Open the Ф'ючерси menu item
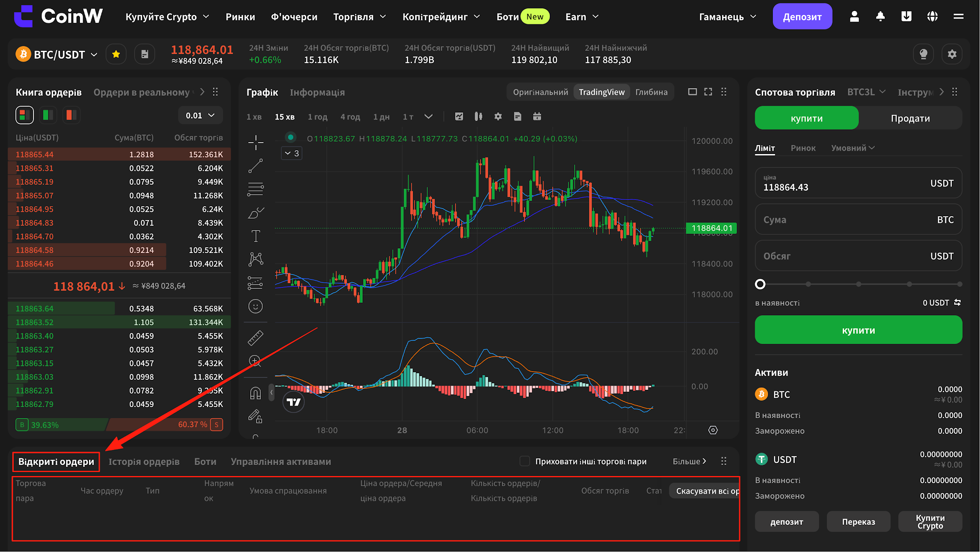This screenshot has width=980, height=552. click(x=294, y=17)
